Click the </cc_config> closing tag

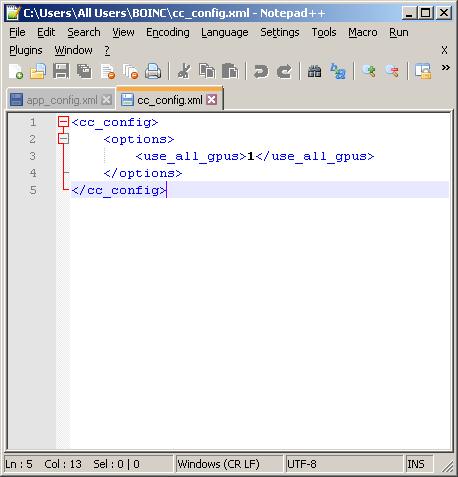click(x=119, y=190)
